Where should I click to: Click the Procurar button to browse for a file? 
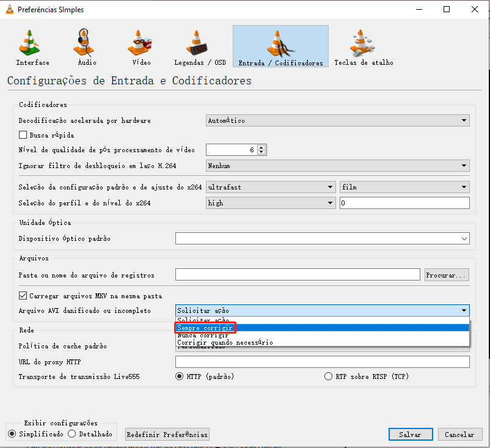pos(447,275)
